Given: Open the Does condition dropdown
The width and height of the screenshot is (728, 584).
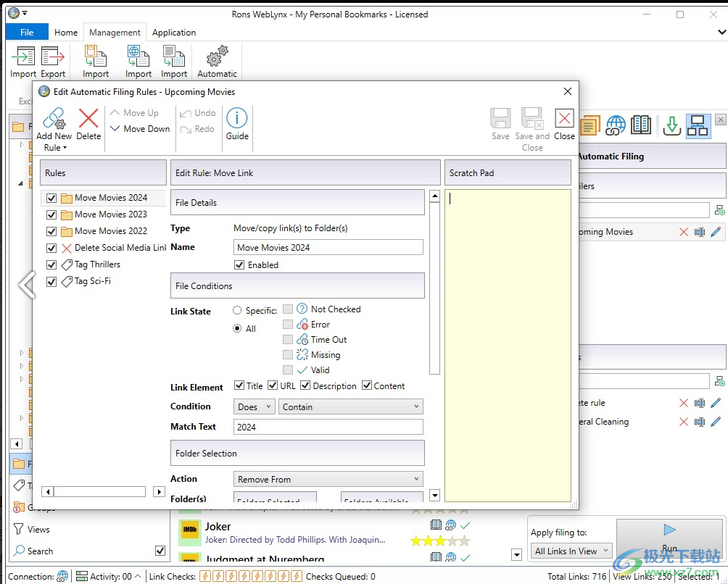Looking at the screenshot, I should pos(254,407).
